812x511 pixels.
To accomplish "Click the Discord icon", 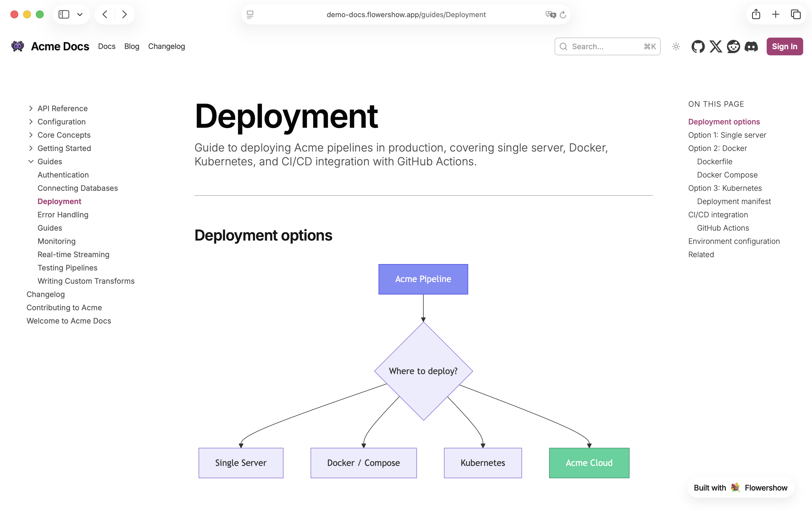I will point(751,46).
